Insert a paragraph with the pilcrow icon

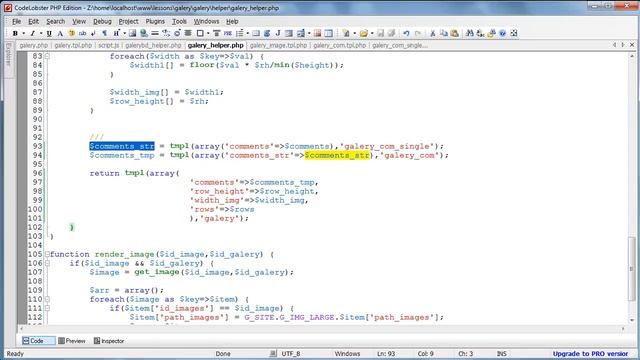click(x=104, y=33)
